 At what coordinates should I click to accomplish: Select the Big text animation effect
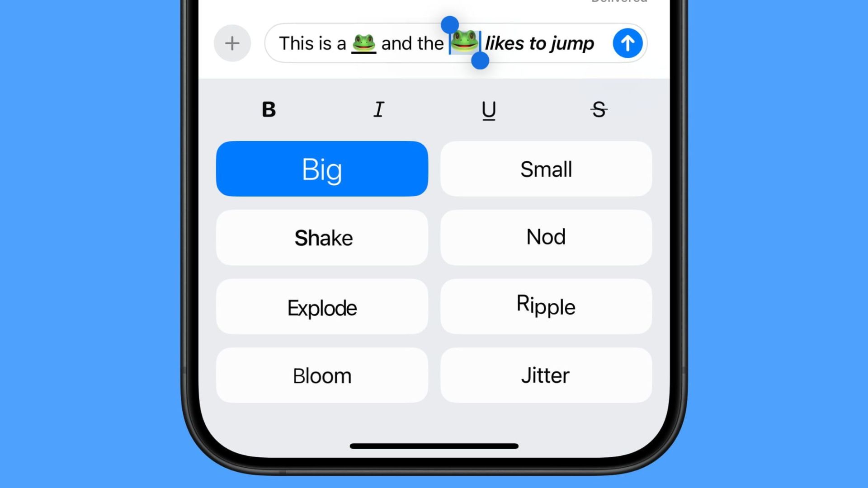(321, 169)
